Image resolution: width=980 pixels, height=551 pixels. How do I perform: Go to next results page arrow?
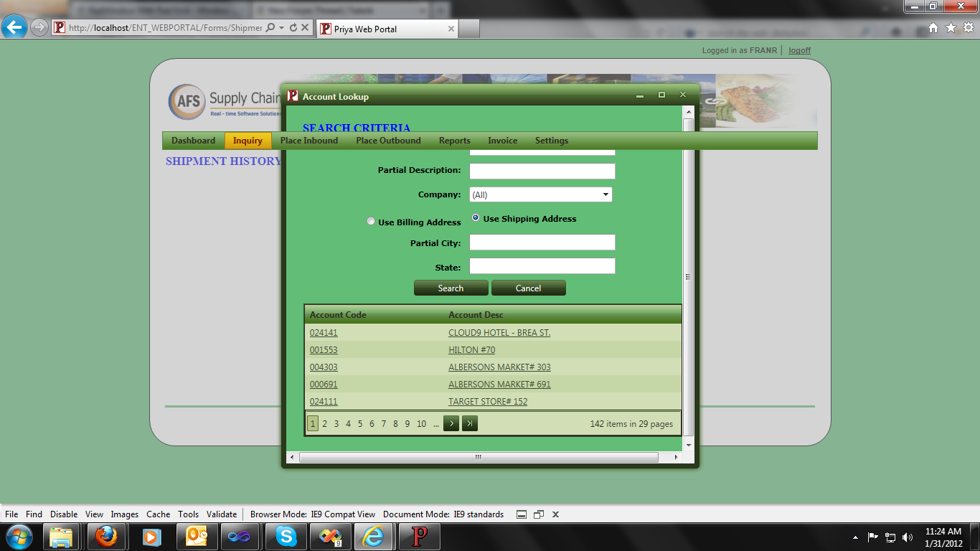(x=451, y=423)
